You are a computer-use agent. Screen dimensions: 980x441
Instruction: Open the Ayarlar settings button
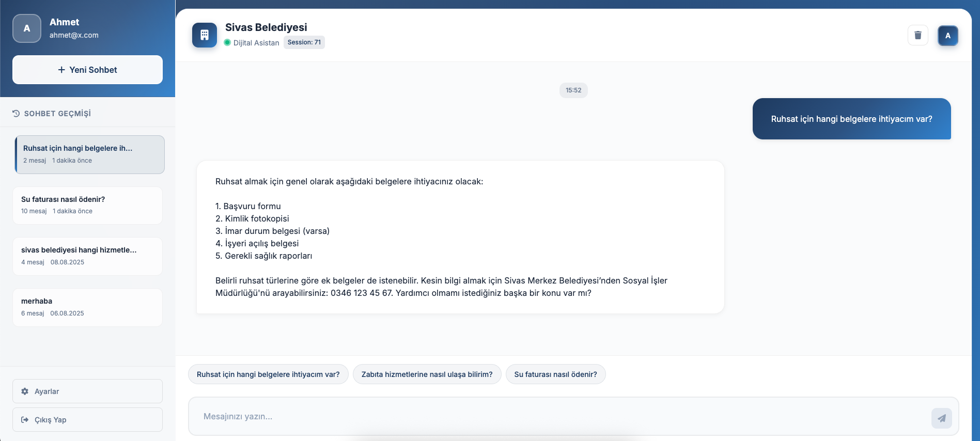point(87,391)
